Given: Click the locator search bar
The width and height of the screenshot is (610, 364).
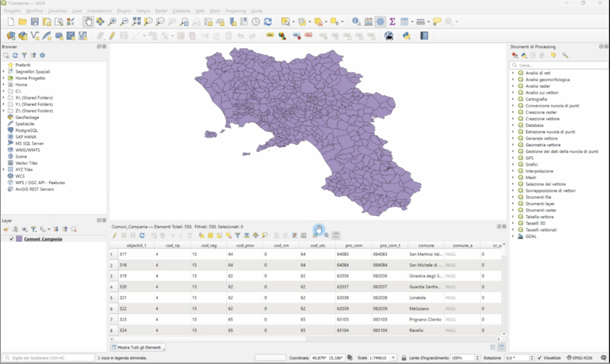Looking at the screenshot, I should pos(49,358).
